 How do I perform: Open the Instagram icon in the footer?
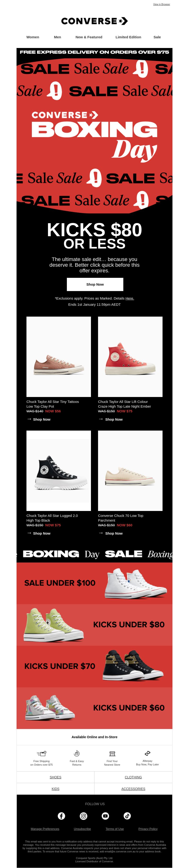point(84,816)
